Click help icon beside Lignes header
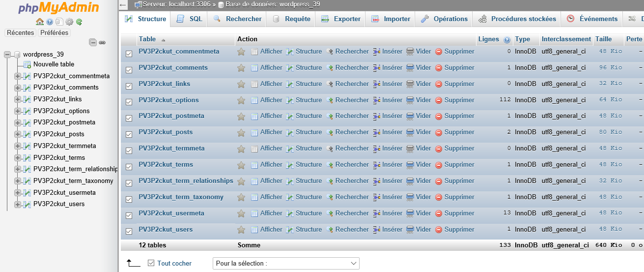 (x=507, y=40)
